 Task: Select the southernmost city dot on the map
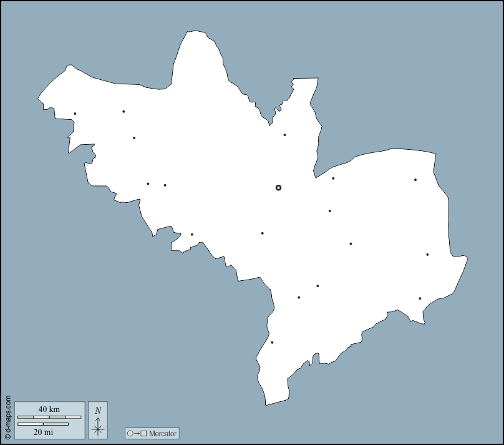tap(272, 342)
